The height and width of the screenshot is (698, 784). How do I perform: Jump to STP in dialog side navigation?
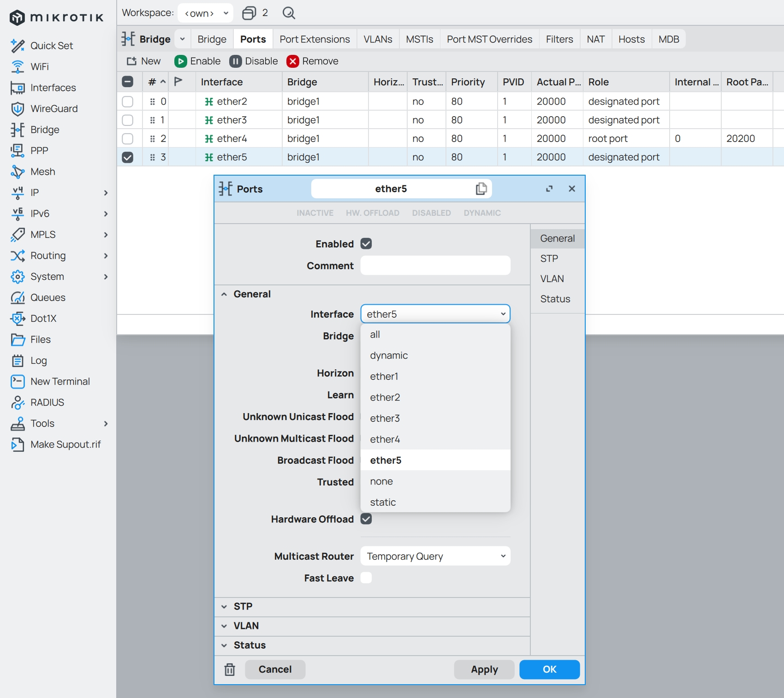558,259
